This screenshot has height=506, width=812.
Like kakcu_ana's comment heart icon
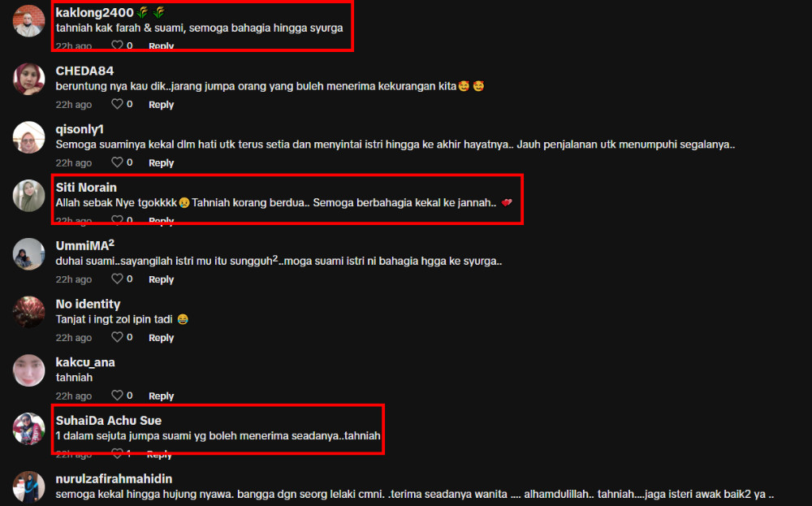pyautogui.click(x=118, y=396)
